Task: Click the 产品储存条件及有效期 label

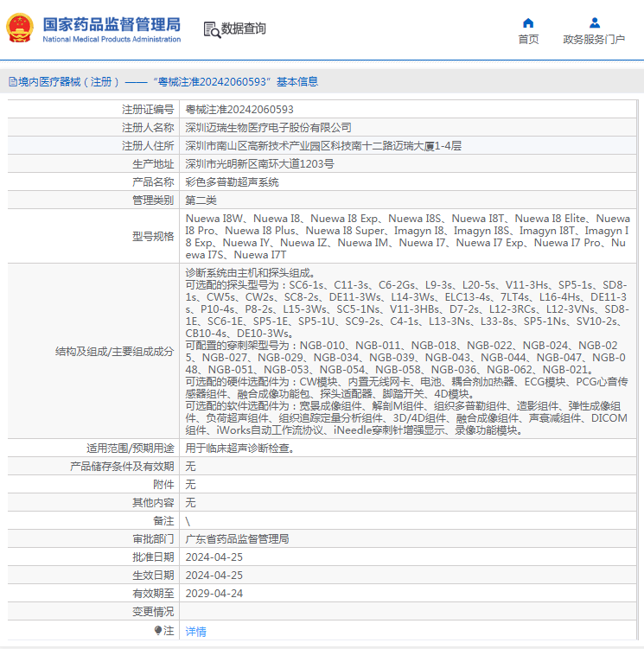Action: coord(122,467)
